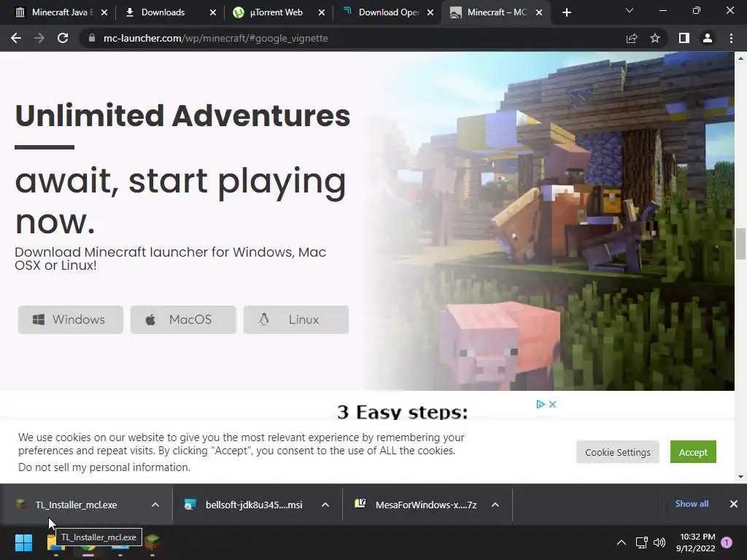Click scrollbar down arrow
This screenshot has height=560, width=747.
point(740,477)
